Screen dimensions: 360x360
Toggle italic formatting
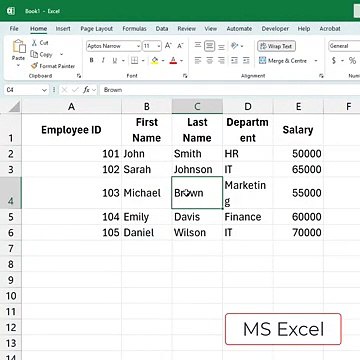103,60
